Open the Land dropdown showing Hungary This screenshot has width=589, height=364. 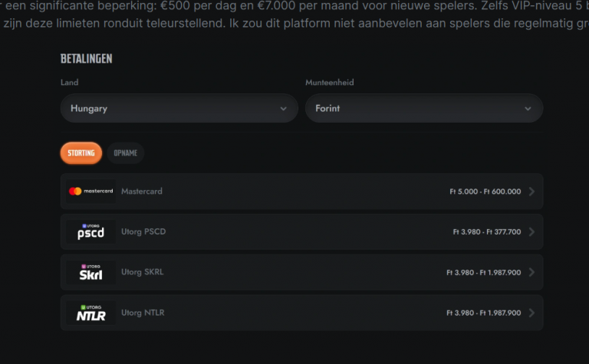coord(179,109)
